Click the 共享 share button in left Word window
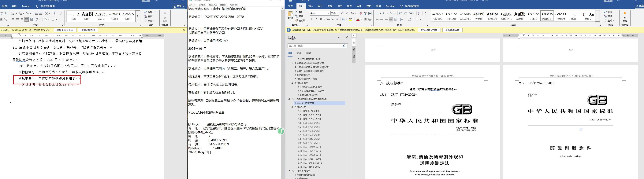The height and width of the screenshot is (179, 644). coord(179,6)
